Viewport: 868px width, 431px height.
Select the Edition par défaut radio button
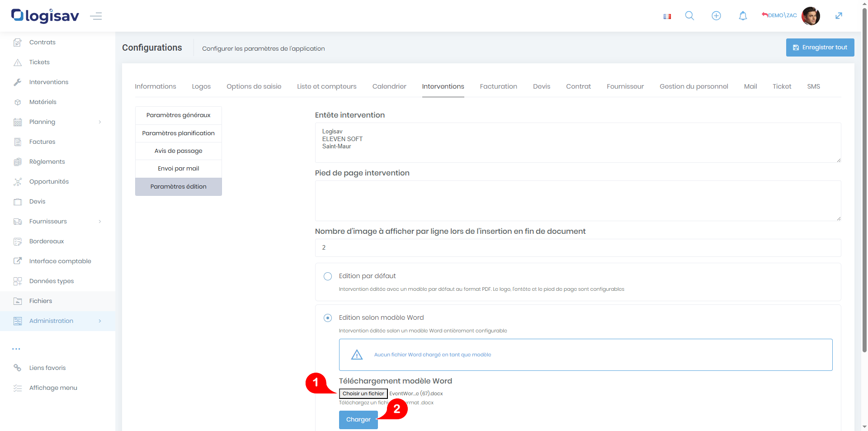(328, 276)
